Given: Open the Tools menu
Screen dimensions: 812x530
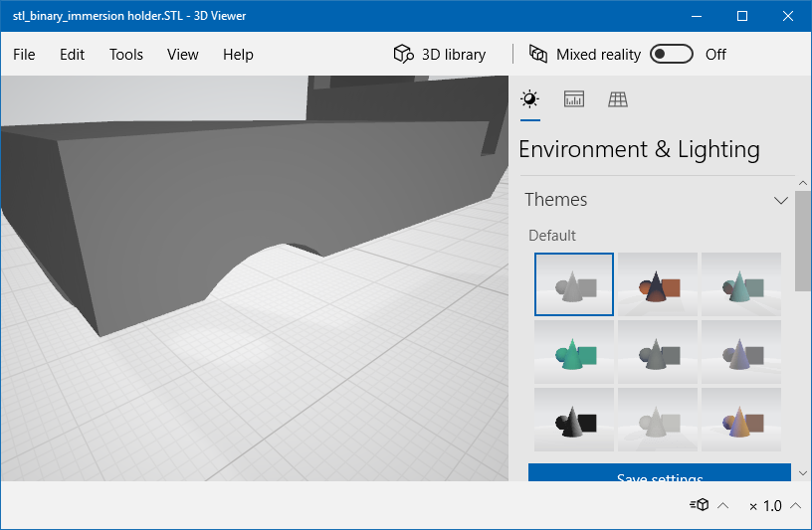Looking at the screenshot, I should point(126,55).
